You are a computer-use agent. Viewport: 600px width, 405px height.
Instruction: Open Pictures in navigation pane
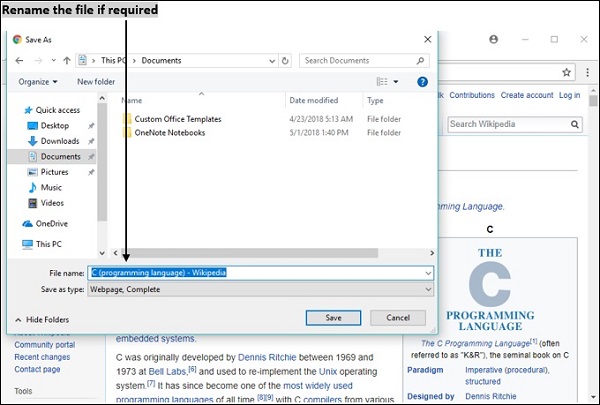pos(48,172)
